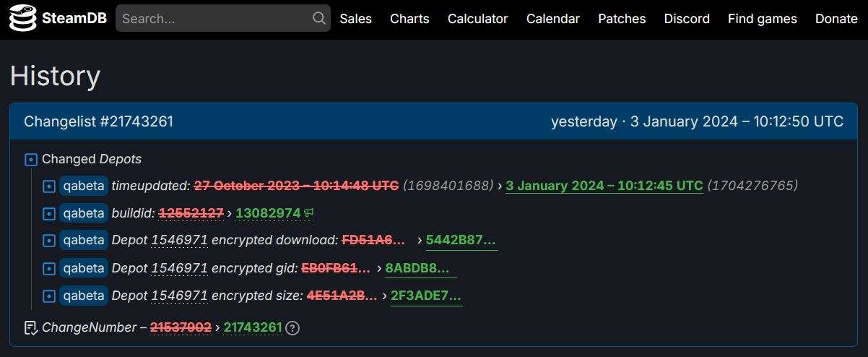The height and width of the screenshot is (357, 868).
Task: Click the square icon on the encrypted download row
Action: 49,241
